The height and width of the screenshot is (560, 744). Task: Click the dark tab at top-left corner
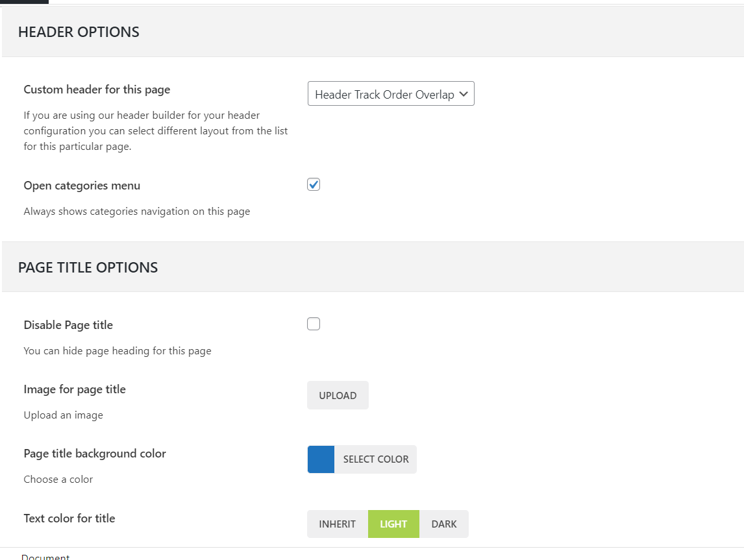pyautogui.click(x=24, y=1)
